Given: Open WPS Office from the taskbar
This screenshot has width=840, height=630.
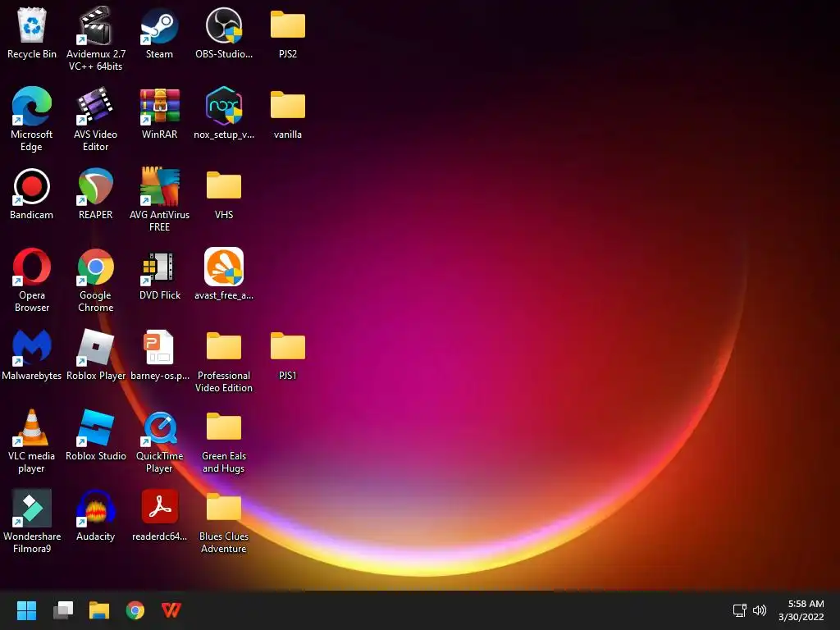Looking at the screenshot, I should [171, 610].
